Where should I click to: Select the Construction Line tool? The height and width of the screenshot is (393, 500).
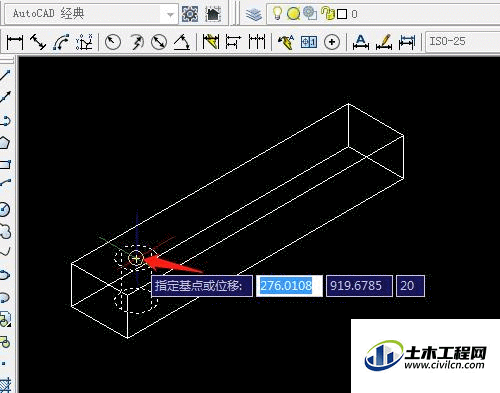click(x=5, y=97)
